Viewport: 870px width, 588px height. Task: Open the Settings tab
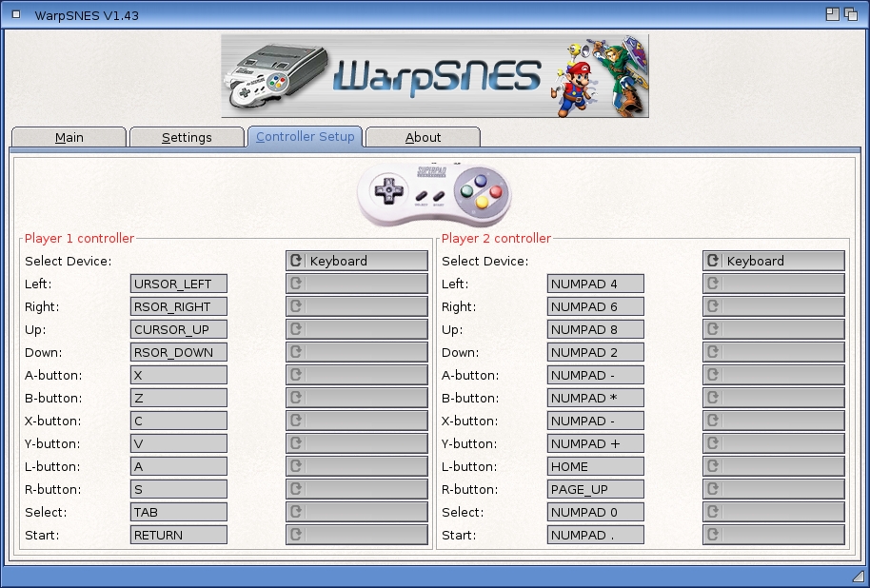click(187, 137)
